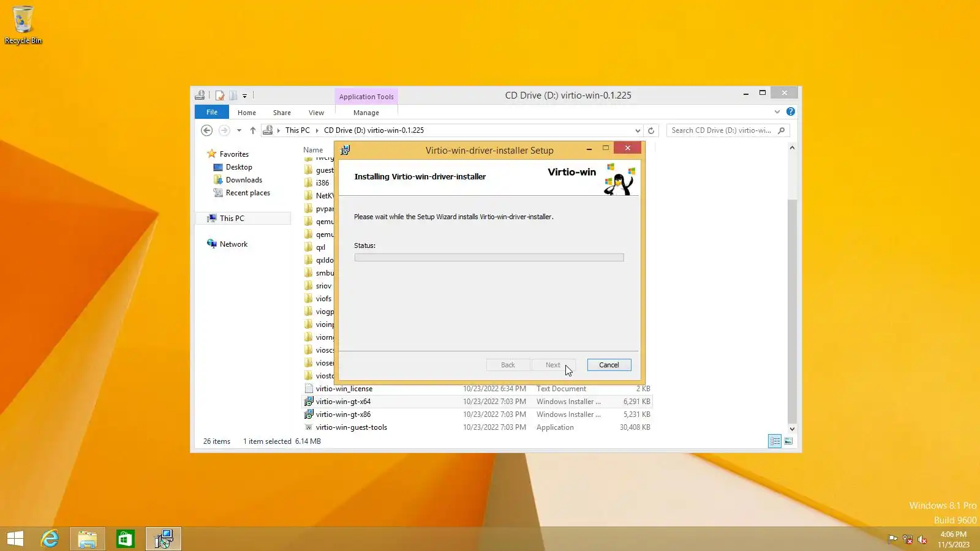Click the installer icon in Setup title bar
The height and width of the screenshot is (551, 980).
coord(345,150)
